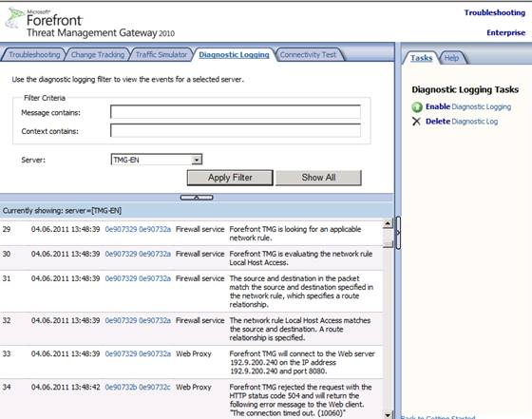
Task: Click the Show All button
Action: (318, 178)
